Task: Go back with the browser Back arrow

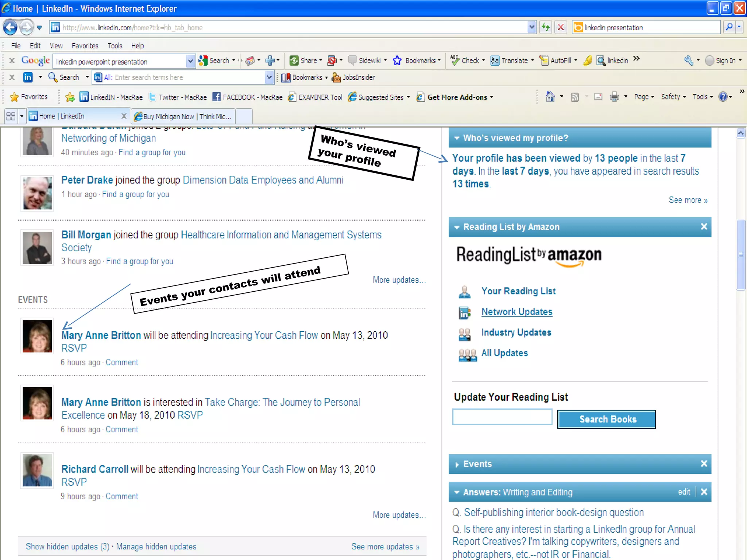Action: pos(11,27)
